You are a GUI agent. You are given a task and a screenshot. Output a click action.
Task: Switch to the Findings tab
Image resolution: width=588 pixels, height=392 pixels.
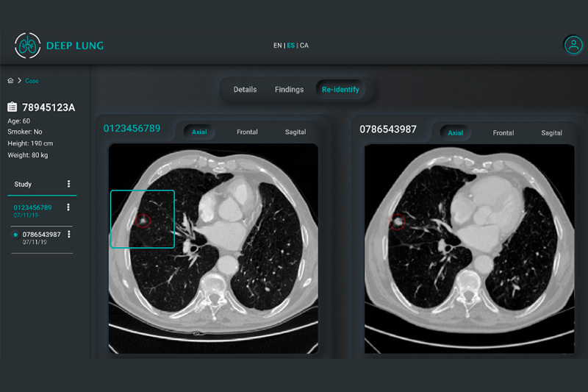pos(289,90)
